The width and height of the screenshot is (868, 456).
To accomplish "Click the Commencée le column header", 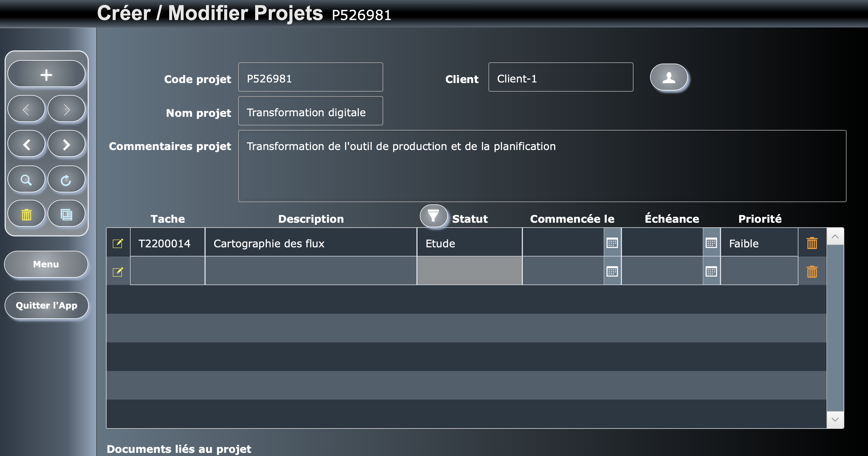I will click(572, 219).
